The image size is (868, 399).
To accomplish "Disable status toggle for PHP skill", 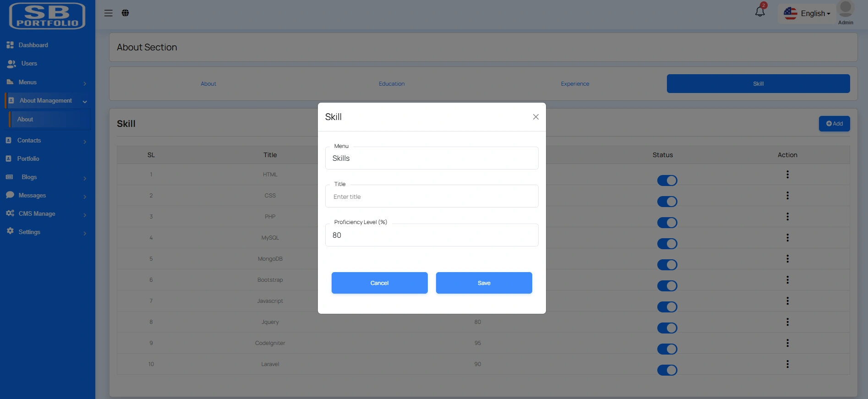I will click(x=667, y=223).
